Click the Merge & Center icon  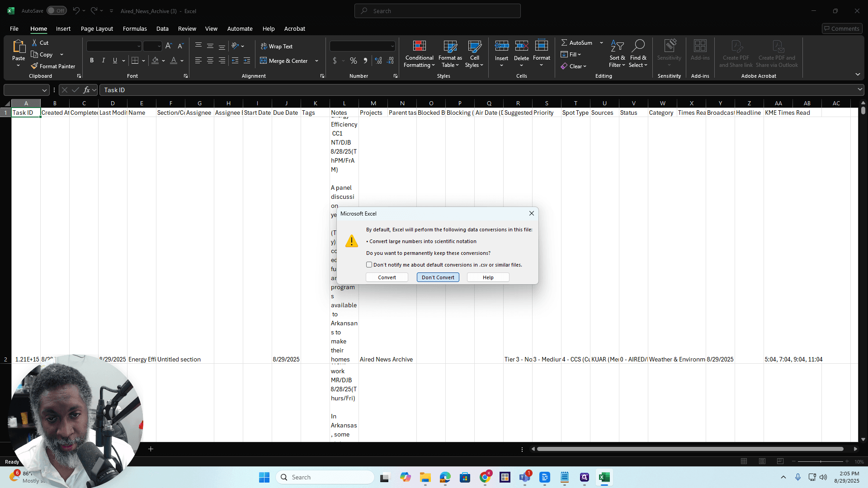[264, 61]
